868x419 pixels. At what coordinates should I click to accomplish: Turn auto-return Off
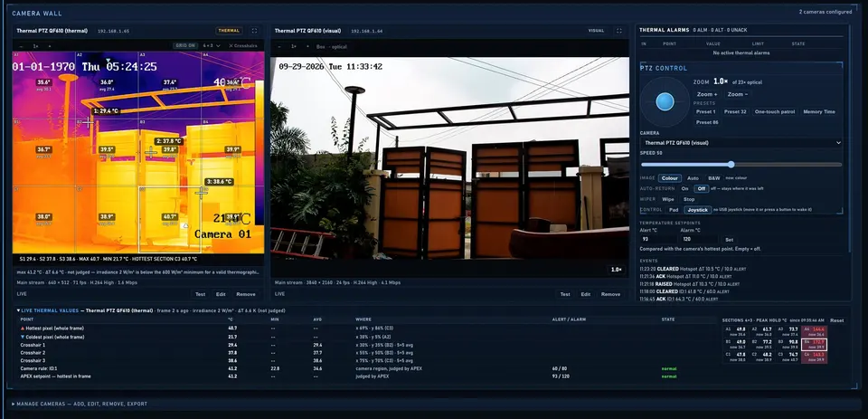coord(702,189)
